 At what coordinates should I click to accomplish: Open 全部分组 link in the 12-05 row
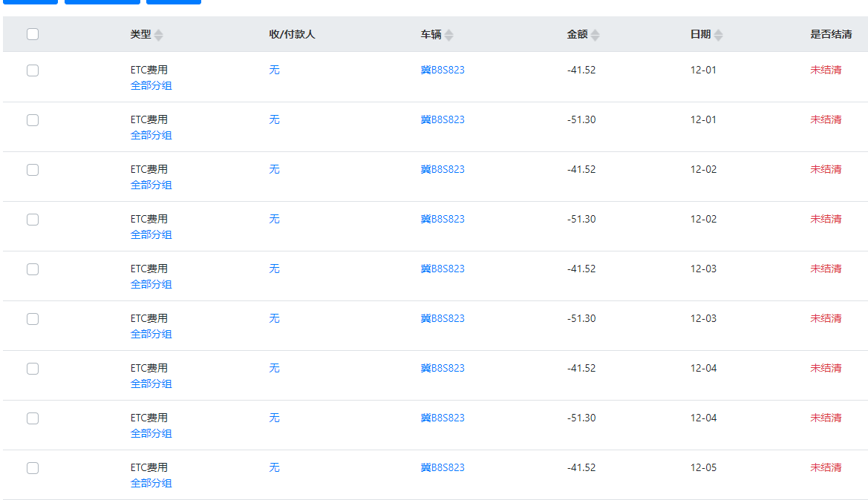[x=151, y=483]
